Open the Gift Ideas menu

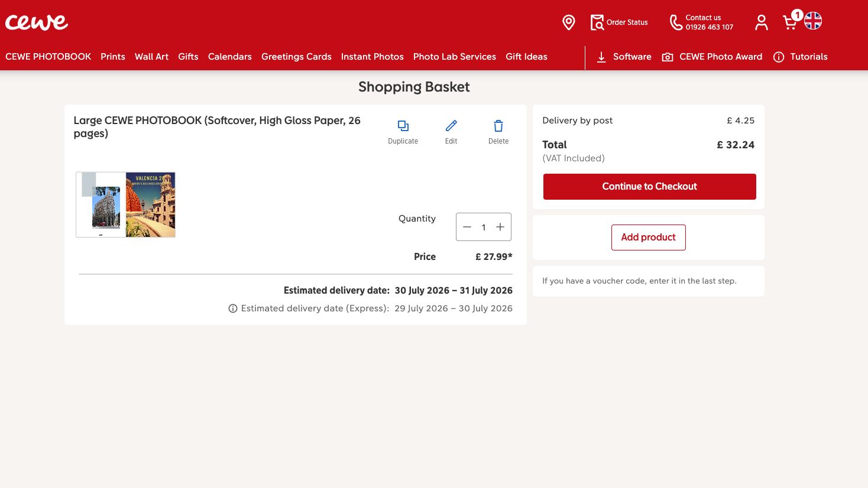526,57
